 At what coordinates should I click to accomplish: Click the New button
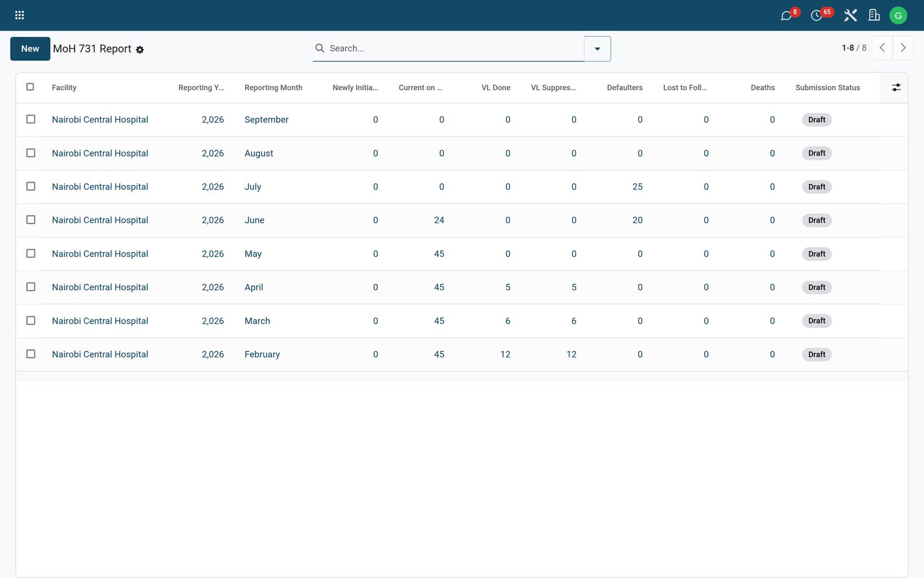(x=30, y=49)
